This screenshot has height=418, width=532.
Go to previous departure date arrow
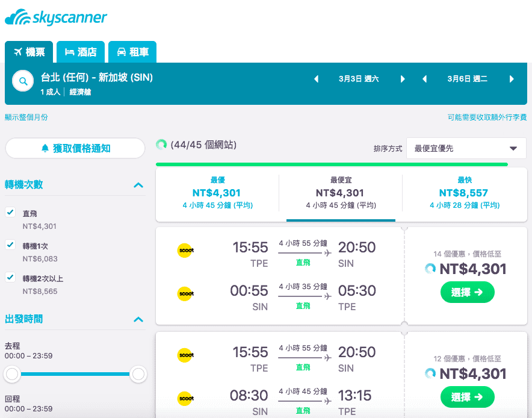[x=316, y=79]
